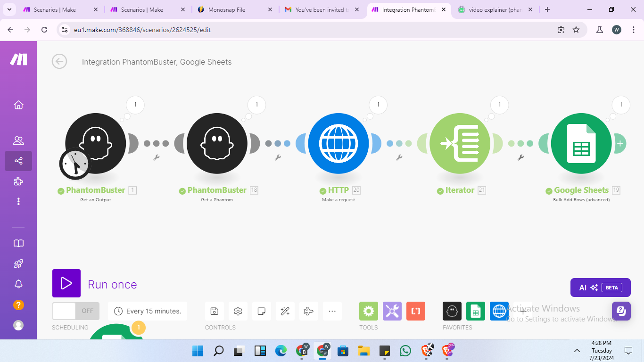Open a new browser tab
This screenshot has height=362, width=644.
coord(547,9)
